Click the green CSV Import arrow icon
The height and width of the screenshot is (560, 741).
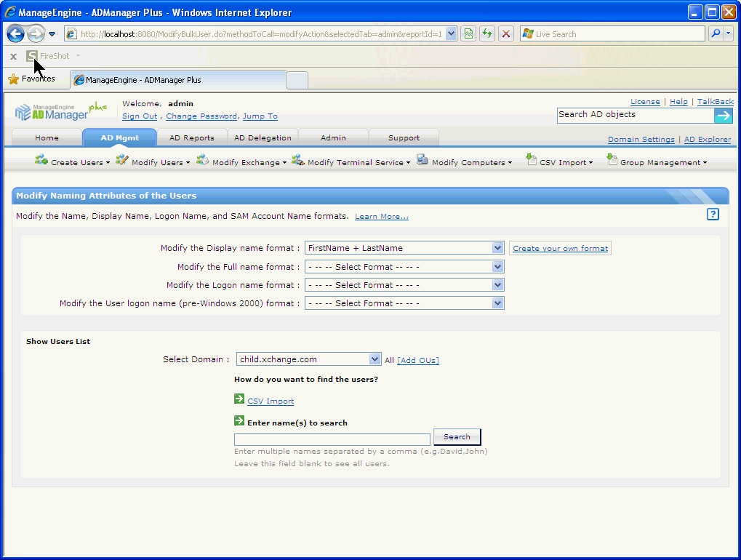tap(239, 399)
